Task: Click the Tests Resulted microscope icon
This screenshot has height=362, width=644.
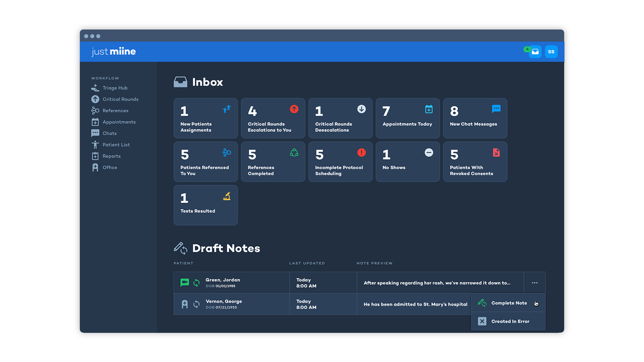Action: point(227,196)
